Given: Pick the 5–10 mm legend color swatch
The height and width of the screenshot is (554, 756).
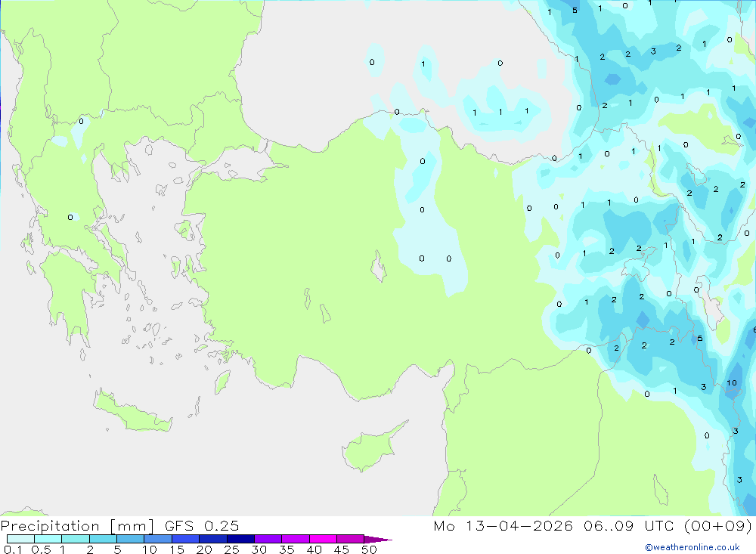Looking at the screenshot, I should click(x=130, y=539).
